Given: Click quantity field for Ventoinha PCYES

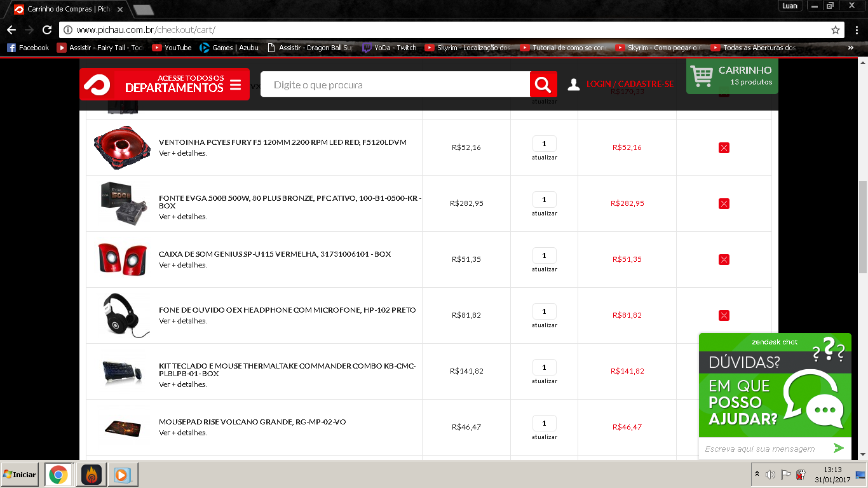Looking at the screenshot, I should tap(545, 144).
